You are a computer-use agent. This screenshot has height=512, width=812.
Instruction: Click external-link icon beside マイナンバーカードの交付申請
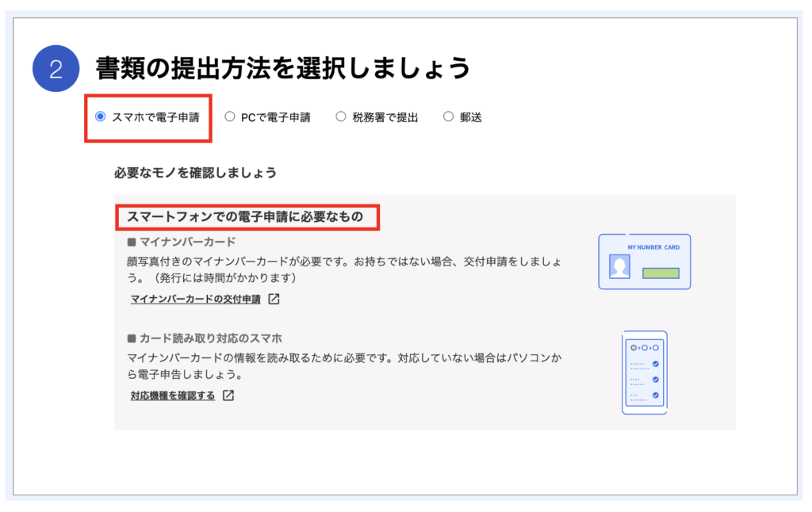coord(274,300)
